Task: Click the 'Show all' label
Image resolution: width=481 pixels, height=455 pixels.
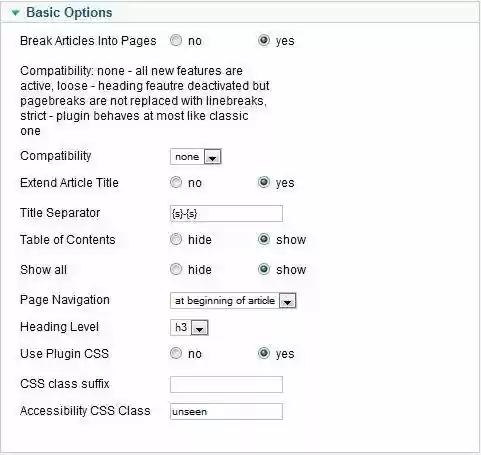Action: (x=43, y=270)
